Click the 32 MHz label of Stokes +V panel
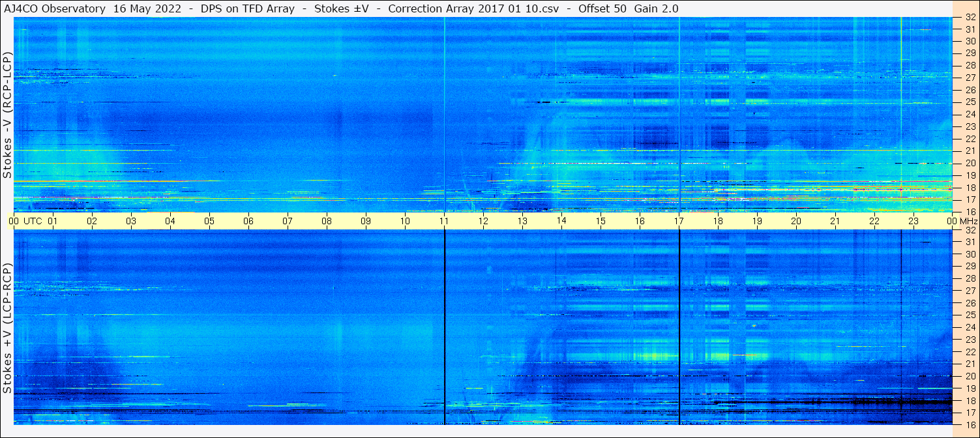Image resolution: width=980 pixels, height=438 pixels. tap(970, 230)
